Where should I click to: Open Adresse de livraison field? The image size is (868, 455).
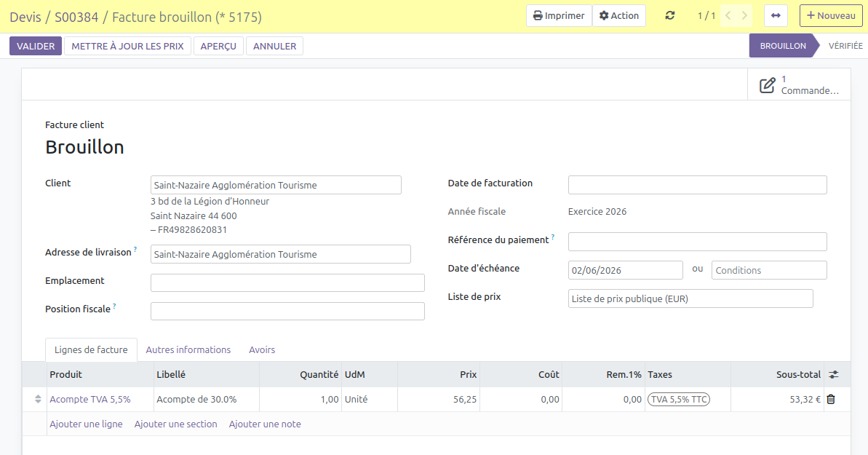(281, 254)
